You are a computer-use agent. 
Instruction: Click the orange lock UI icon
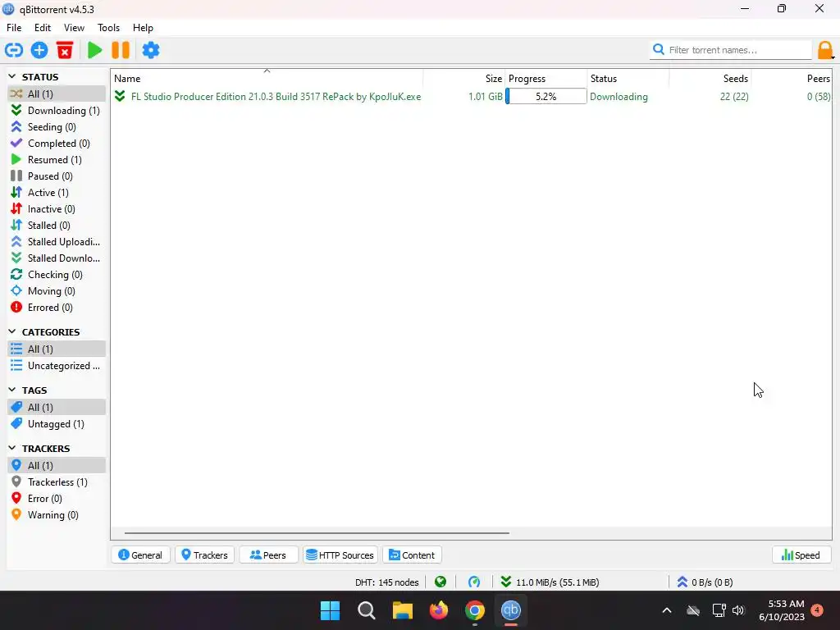pyautogui.click(x=825, y=50)
